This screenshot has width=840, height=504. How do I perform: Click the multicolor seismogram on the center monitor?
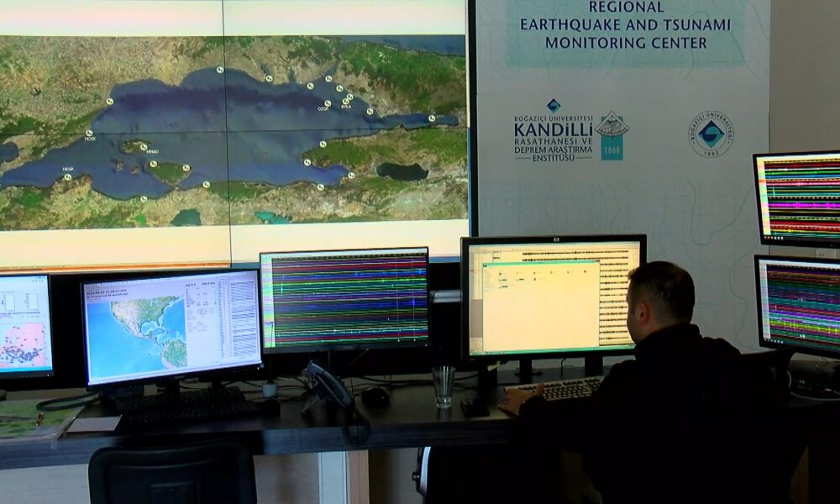[x=345, y=299]
